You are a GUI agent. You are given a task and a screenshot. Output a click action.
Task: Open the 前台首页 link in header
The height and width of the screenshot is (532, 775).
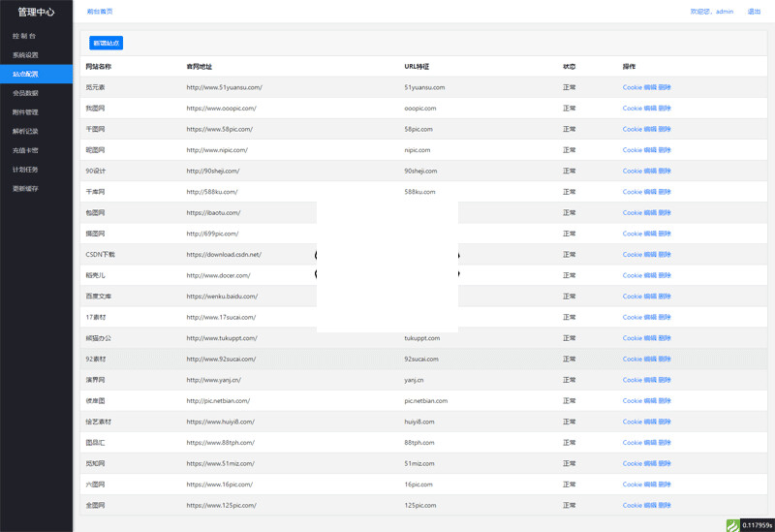(100, 12)
